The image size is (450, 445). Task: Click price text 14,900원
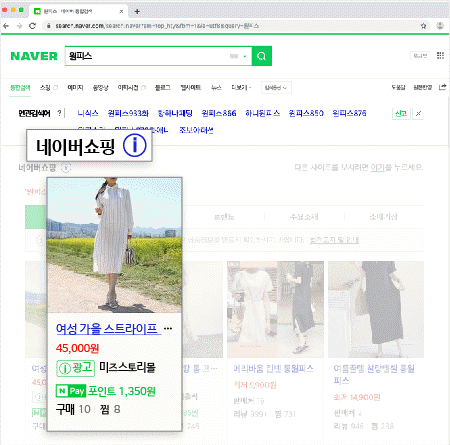point(357,397)
